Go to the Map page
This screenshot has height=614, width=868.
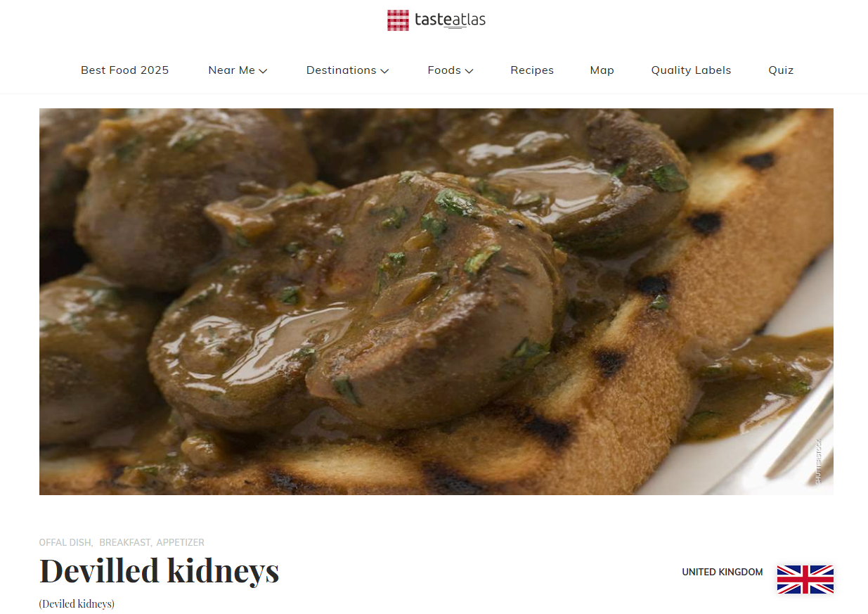[x=602, y=70]
